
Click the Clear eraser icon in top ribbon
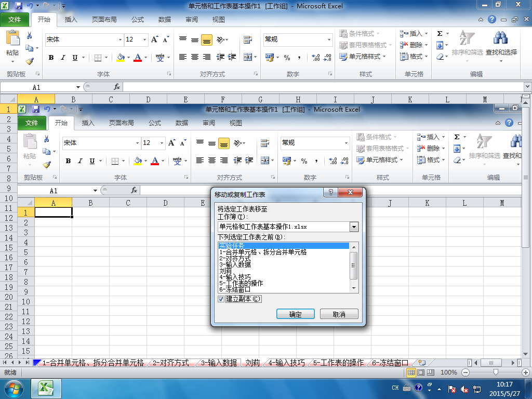pyautogui.click(x=440, y=57)
